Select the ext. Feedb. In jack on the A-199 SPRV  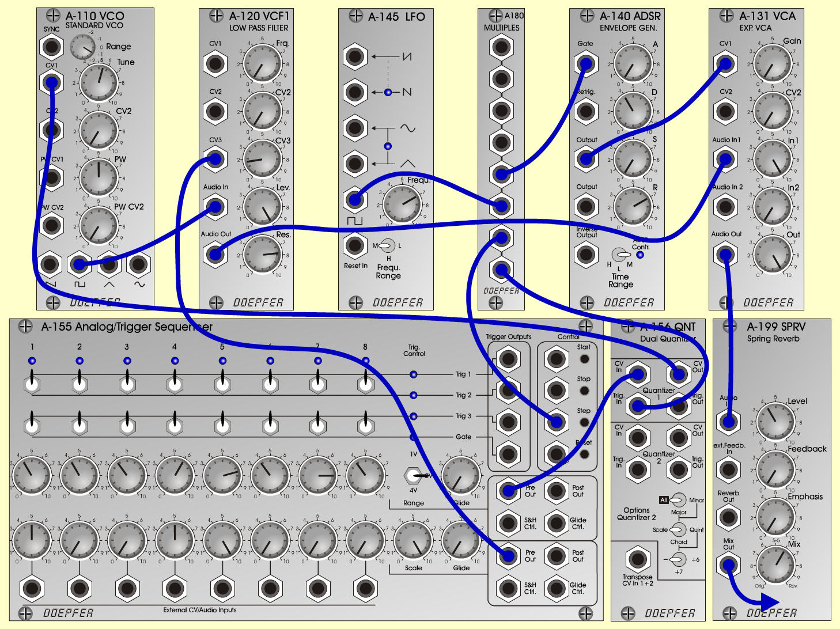coord(728,469)
